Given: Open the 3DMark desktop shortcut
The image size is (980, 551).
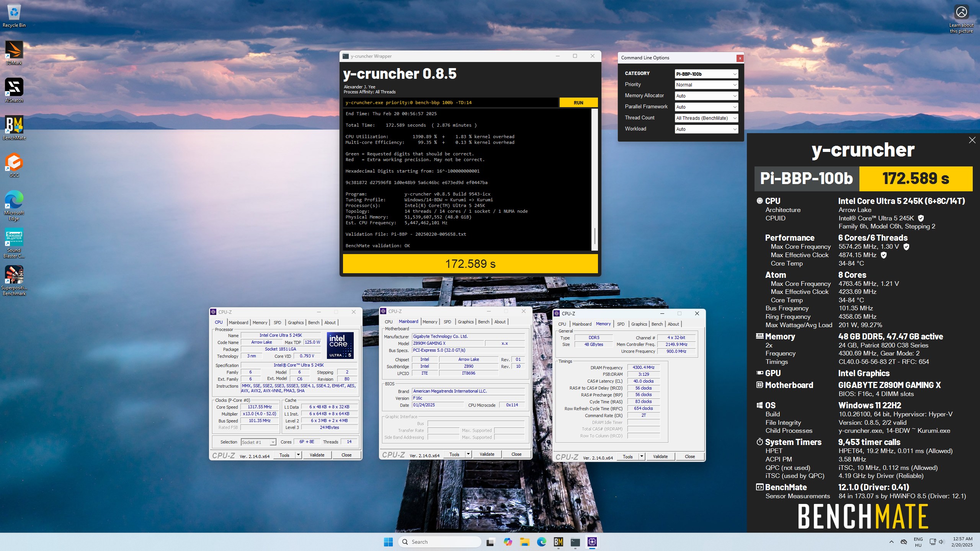Looking at the screenshot, I should pyautogui.click(x=14, y=53).
